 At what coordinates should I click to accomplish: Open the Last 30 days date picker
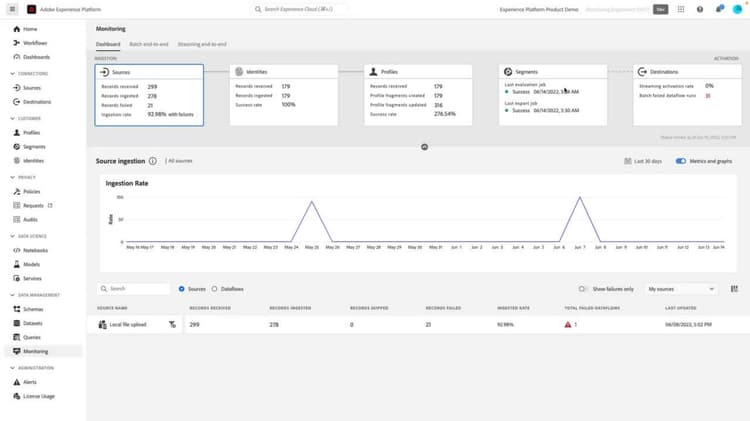click(643, 161)
